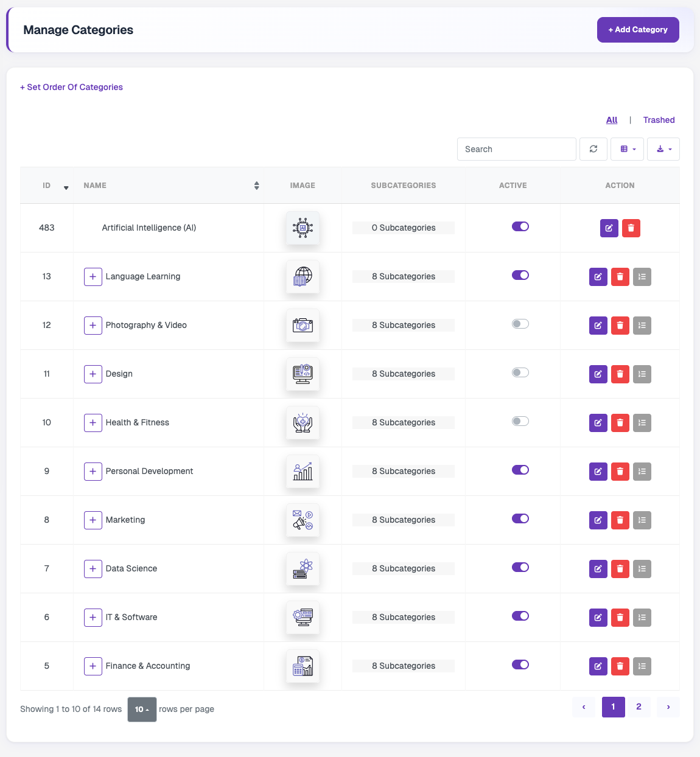Image resolution: width=700 pixels, height=757 pixels.
Task: Delete the Data Science category
Action: (x=620, y=569)
